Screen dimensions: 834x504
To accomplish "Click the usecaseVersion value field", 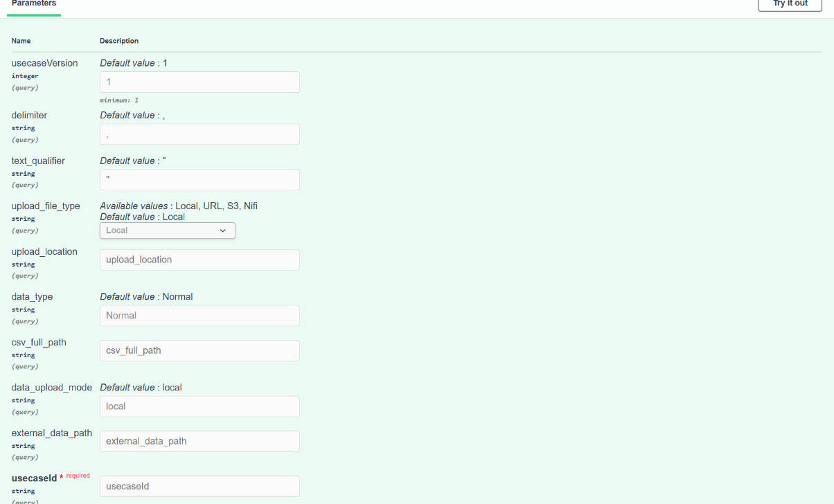I will pos(199,82).
